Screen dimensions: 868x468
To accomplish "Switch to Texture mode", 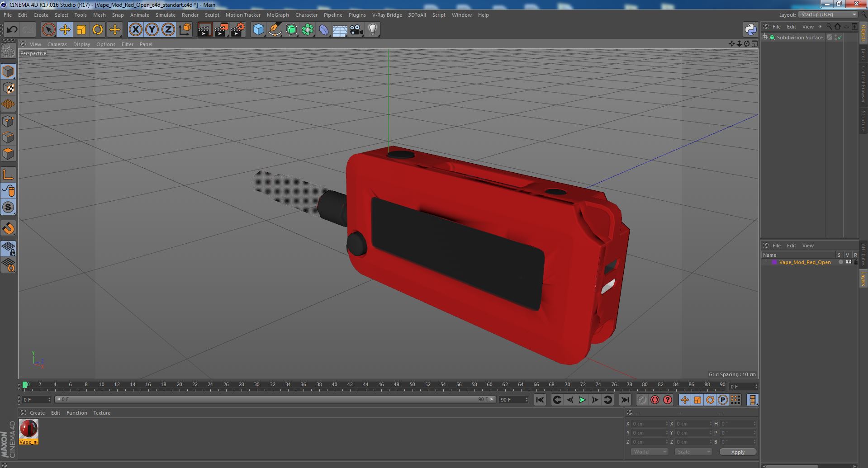I will coord(8,88).
